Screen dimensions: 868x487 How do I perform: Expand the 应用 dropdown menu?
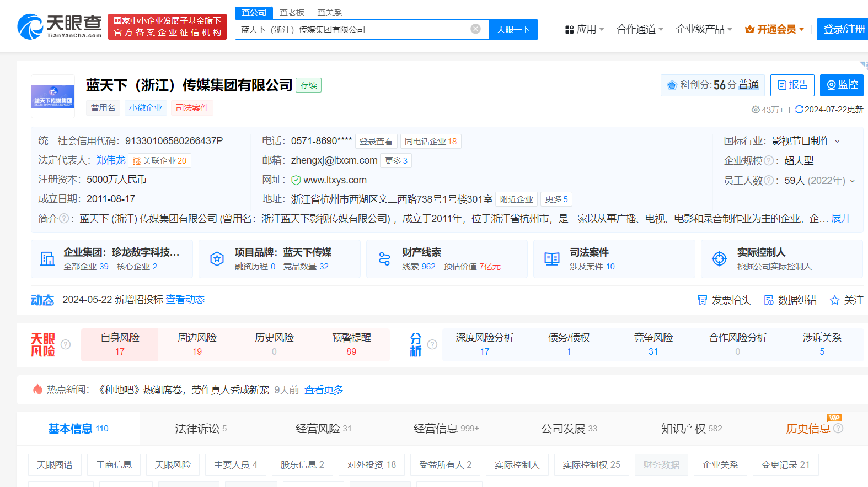point(585,29)
